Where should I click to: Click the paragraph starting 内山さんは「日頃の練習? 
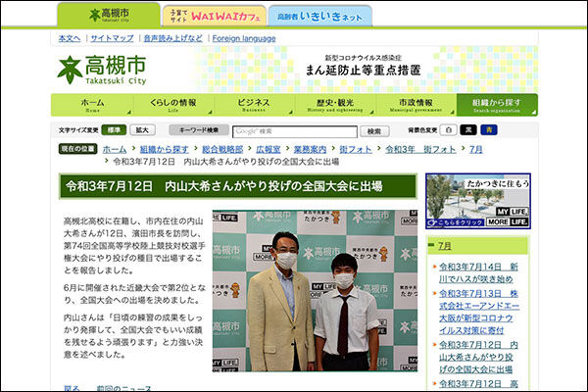(x=133, y=336)
